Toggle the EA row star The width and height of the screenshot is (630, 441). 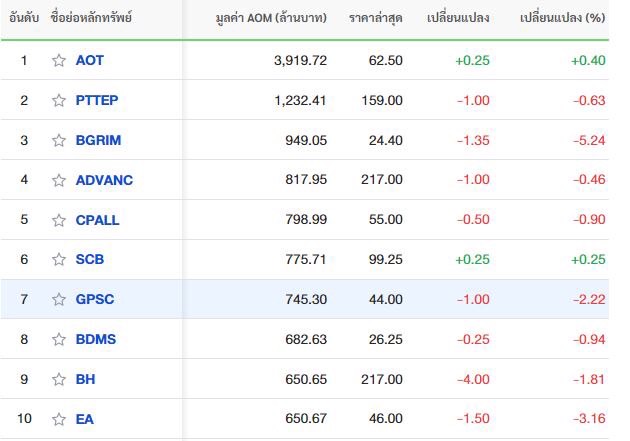point(59,419)
